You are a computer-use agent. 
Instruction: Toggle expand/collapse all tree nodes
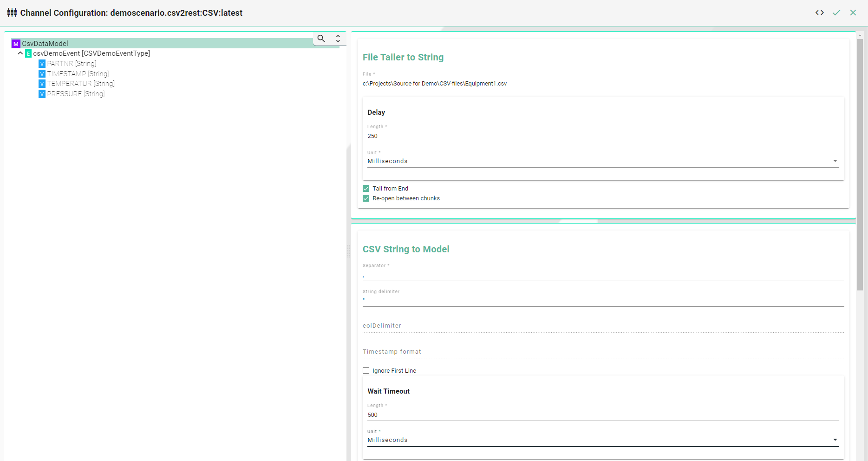338,39
